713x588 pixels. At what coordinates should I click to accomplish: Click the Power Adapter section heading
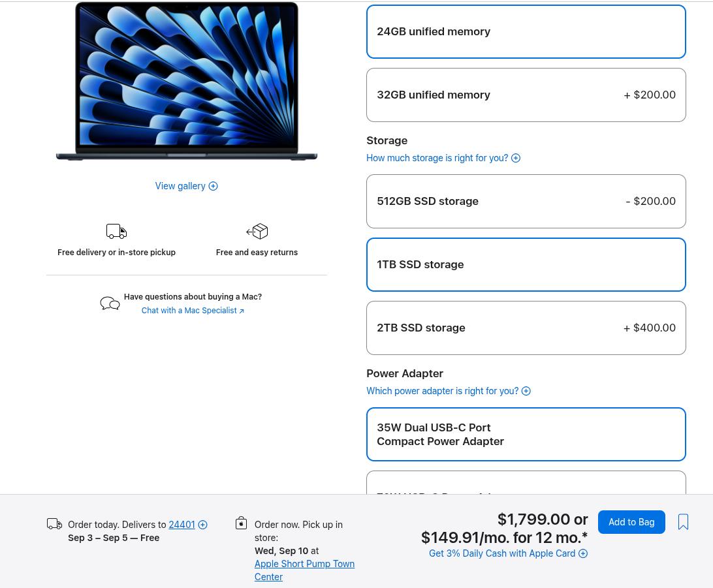405,373
